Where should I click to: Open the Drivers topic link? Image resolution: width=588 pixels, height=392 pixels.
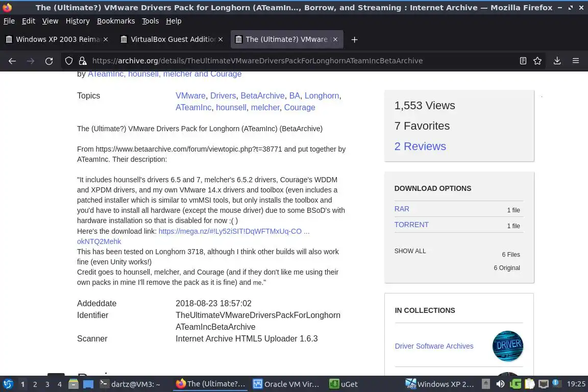(x=223, y=95)
